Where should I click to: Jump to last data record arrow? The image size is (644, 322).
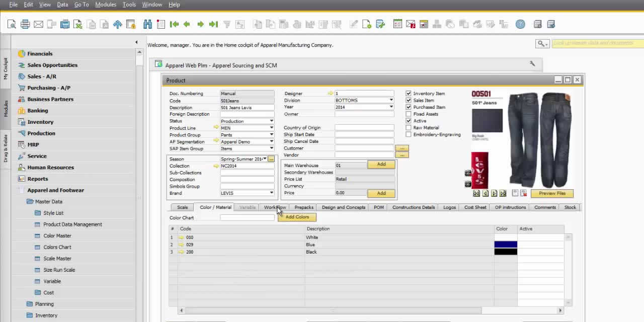tap(213, 24)
